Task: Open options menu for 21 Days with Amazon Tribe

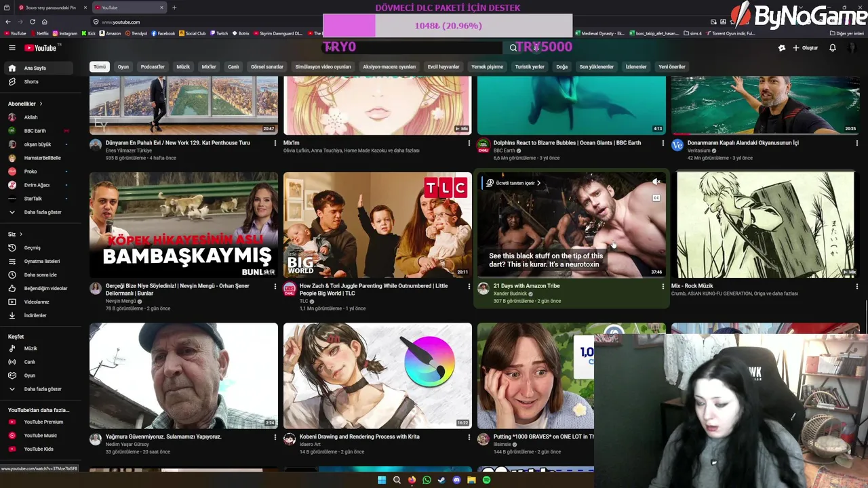Action: tap(663, 286)
